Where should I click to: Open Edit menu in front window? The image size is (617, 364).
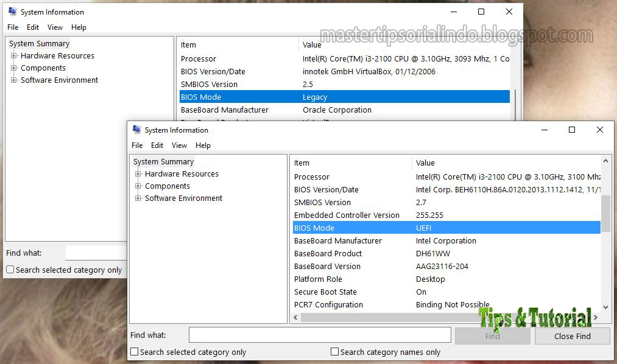pos(157,145)
